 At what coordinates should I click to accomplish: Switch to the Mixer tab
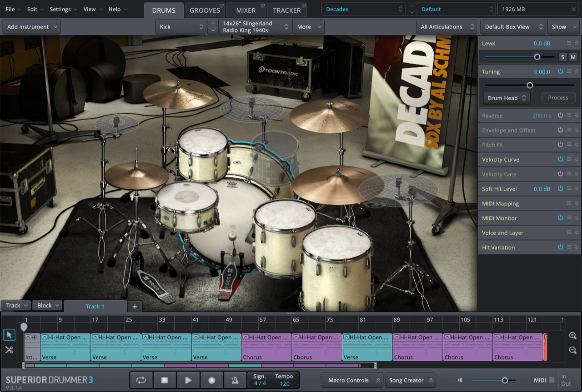246,10
